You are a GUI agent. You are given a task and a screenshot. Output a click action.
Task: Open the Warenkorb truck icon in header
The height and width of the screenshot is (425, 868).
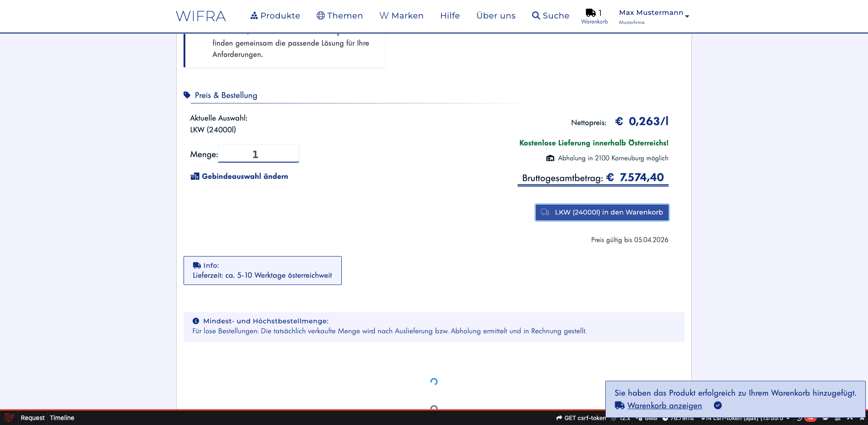click(590, 13)
